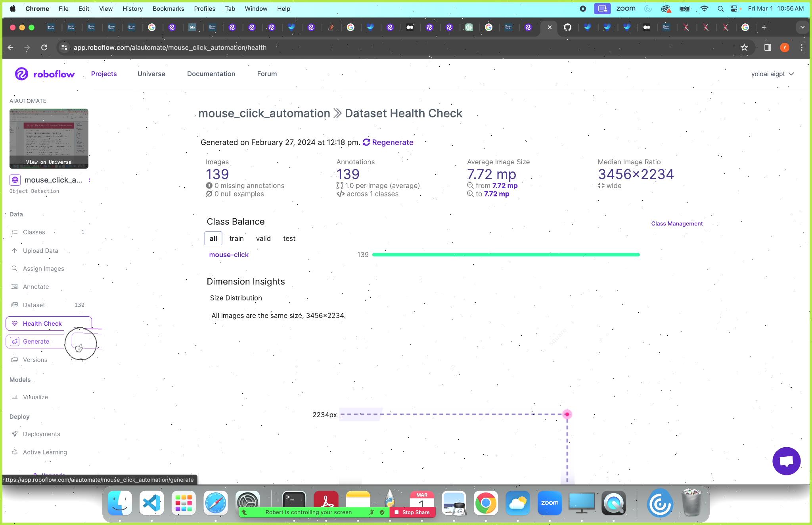Click the Chrome profile avatar
The width and height of the screenshot is (812, 525).
(x=784, y=48)
